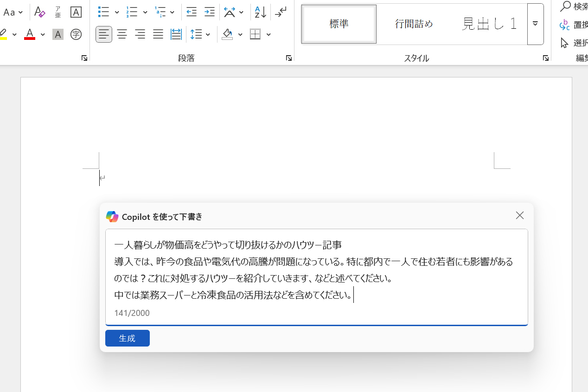588x392 pixels.
Task: Click the clear all formatting icon
Action: click(x=40, y=12)
